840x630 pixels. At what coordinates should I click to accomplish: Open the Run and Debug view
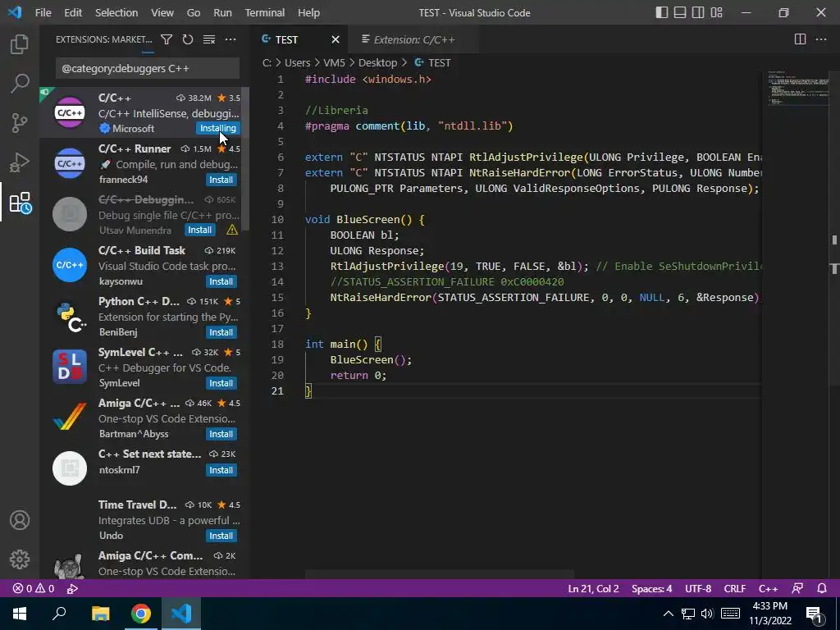pos(20,162)
